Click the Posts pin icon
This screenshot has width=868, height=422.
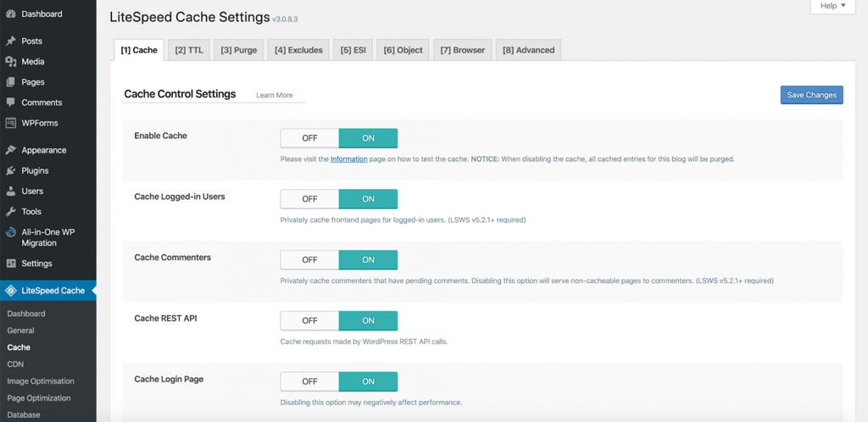(11, 42)
